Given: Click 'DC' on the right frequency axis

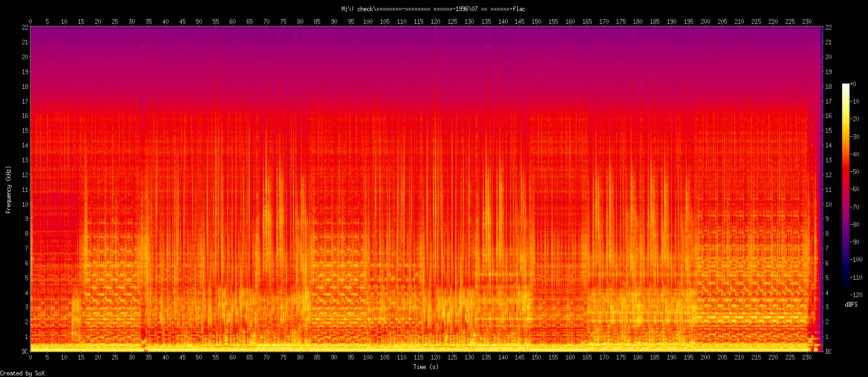Looking at the screenshot, I should click(x=828, y=352).
